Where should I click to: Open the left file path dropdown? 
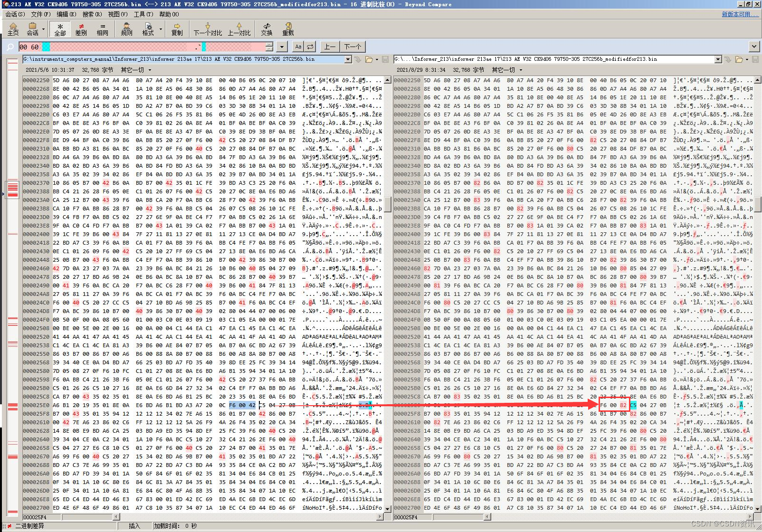click(x=348, y=59)
